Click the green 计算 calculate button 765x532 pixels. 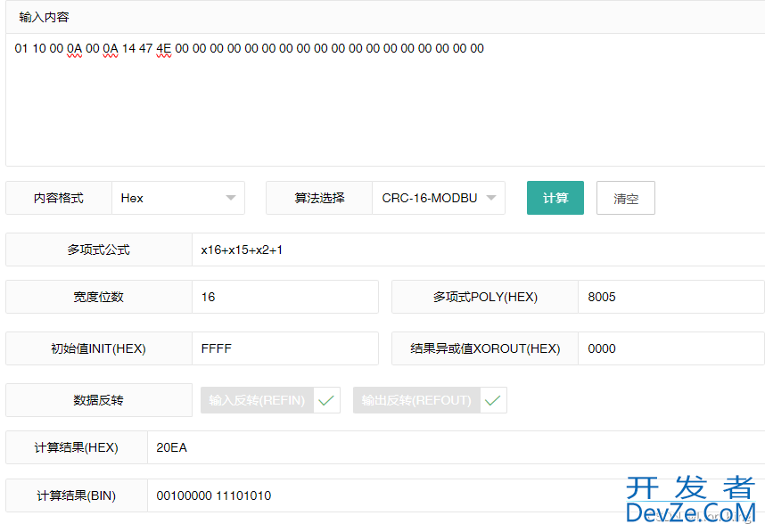(555, 198)
